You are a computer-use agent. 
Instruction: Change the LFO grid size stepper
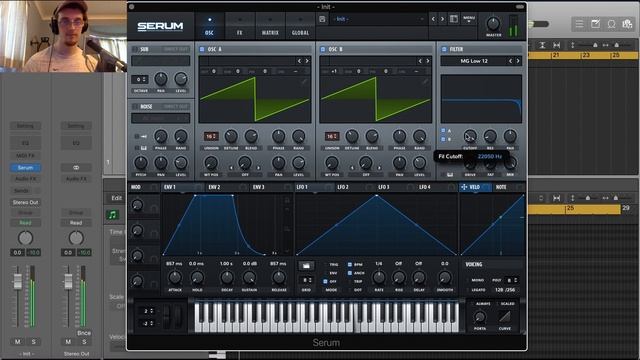[306, 280]
